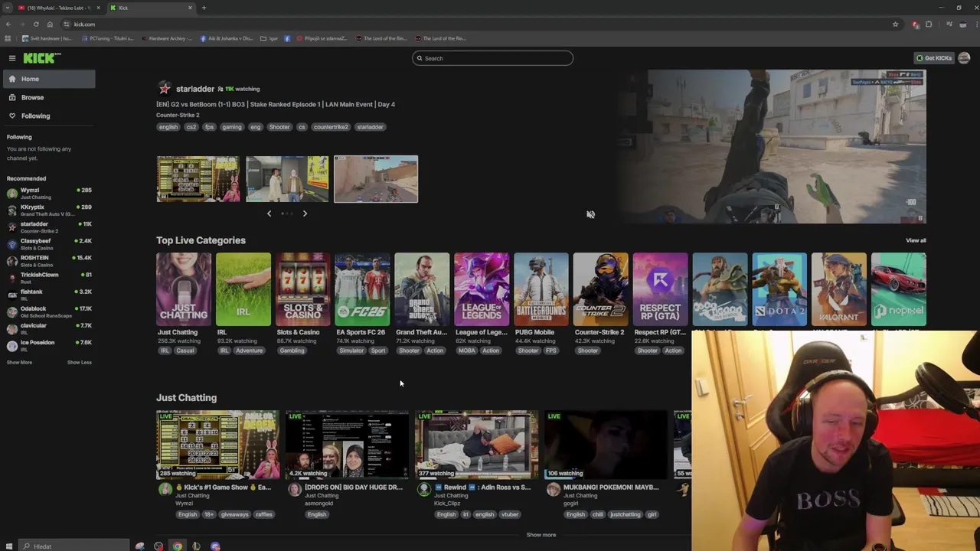Click giveaways tag on Wymzi stream
The height and width of the screenshot is (551, 980).
point(234,514)
